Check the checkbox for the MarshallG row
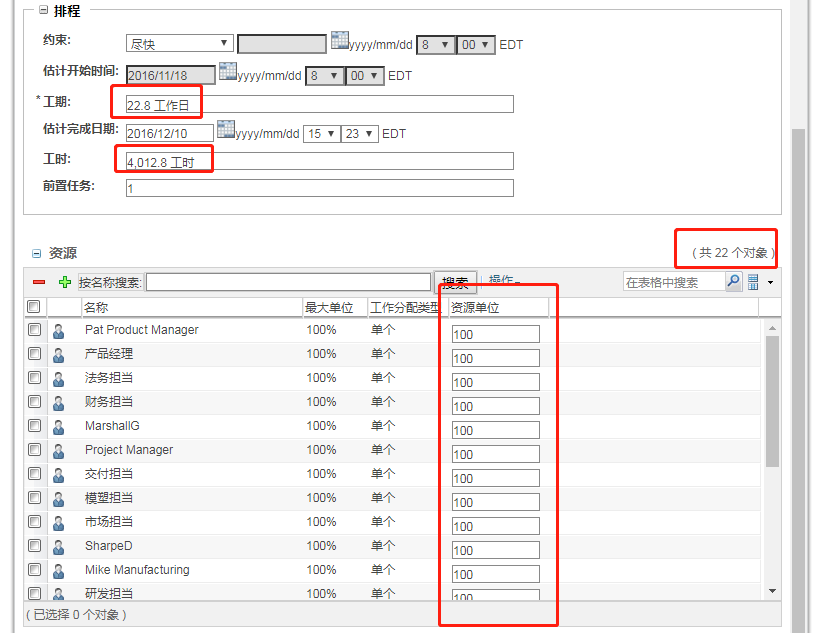The height and width of the screenshot is (633, 822). (x=35, y=425)
